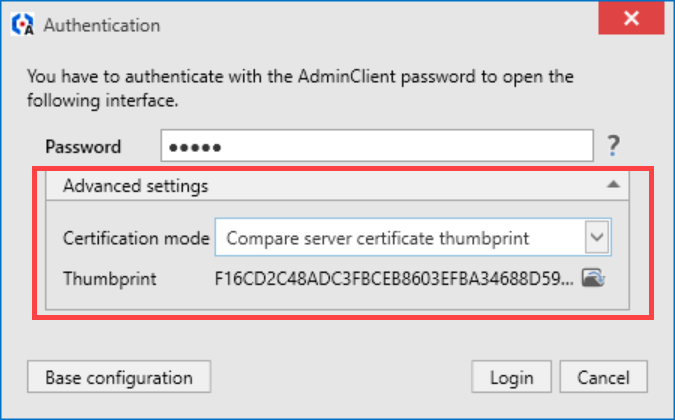Click the Authentication title text
The width and height of the screenshot is (675, 420).
tap(102, 25)
